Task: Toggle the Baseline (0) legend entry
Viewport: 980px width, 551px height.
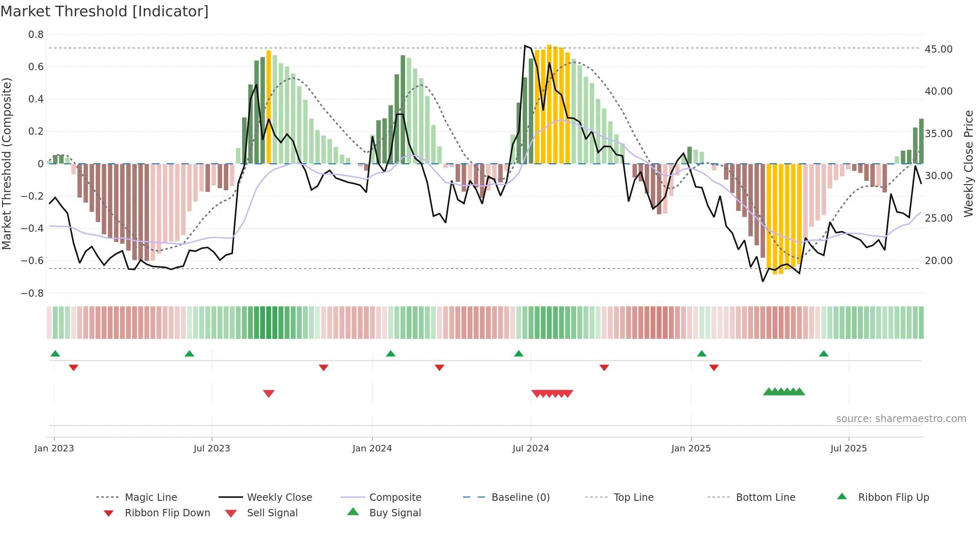Action: click(506, 497)
